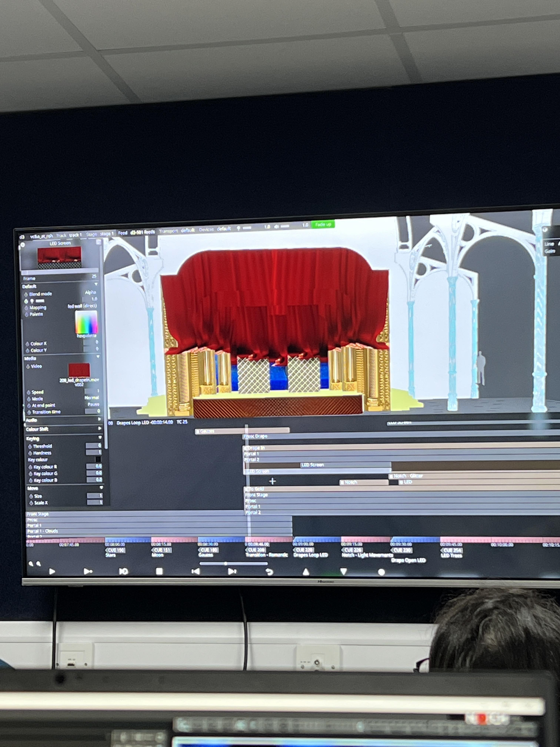Viewport: 560px width, 747px height.
Task: Toggle keyframe icon for Speed
Action: tap(28, 392)
